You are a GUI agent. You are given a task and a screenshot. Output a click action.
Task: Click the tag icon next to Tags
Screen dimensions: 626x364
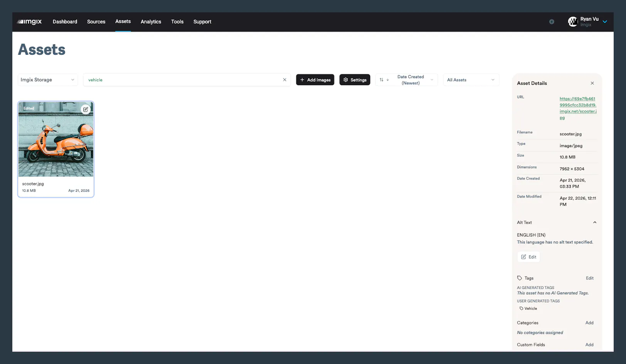coord(519,278)
